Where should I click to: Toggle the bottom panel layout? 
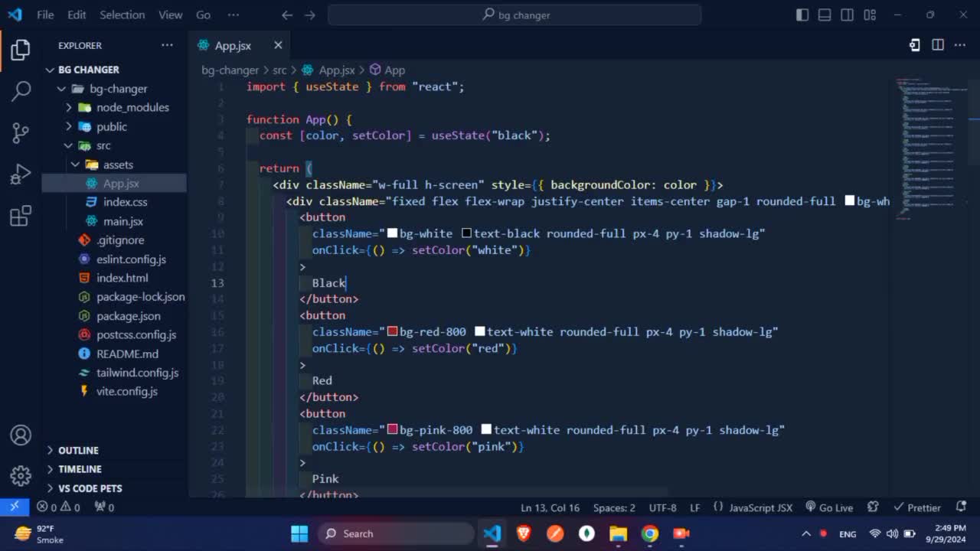825,15
